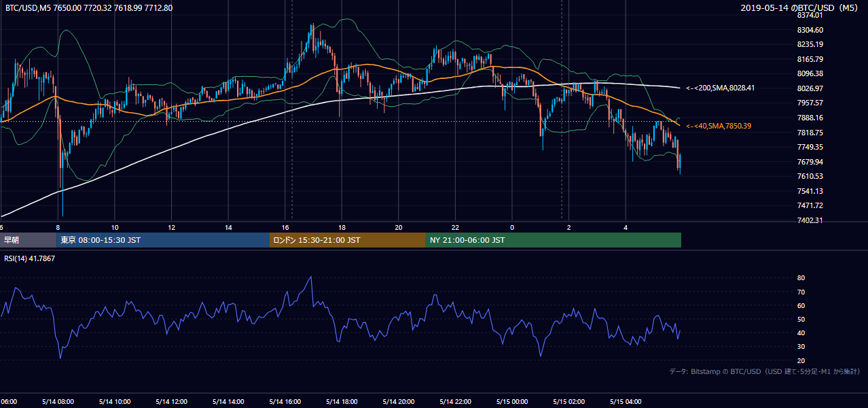This screenshot has height=408, width=868.
Task: Click the bottom time label 5/14 20:00
Action: point(399,401)
